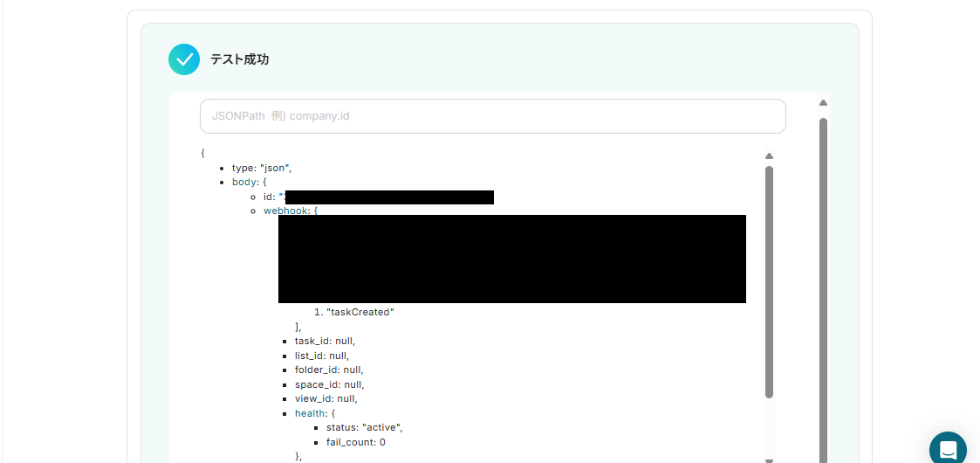Click the テスト成功 heading text

tap(239, 59)
